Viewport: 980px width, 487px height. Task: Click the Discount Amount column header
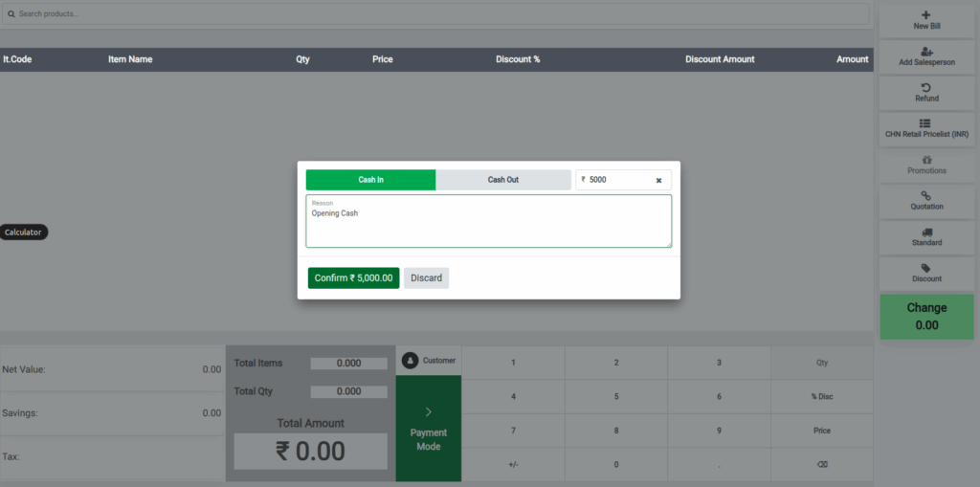[720, 59]
